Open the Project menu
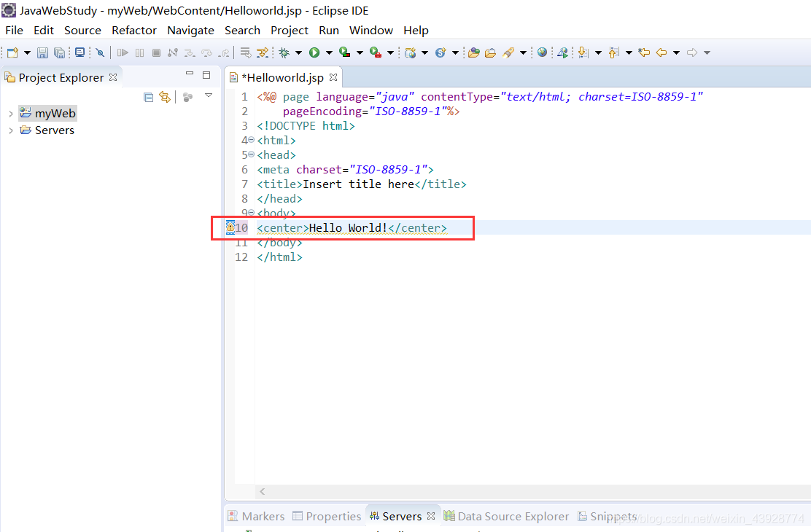 coord(289,31)
